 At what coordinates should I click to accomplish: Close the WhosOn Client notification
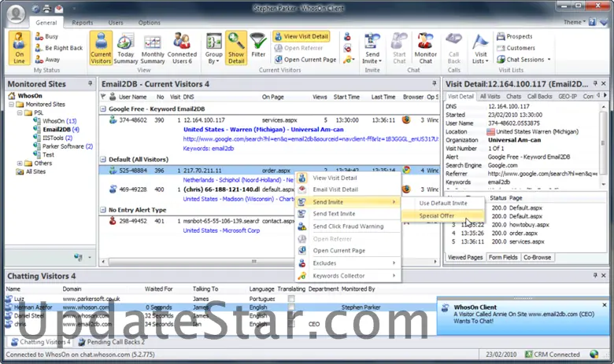[605, 305]
